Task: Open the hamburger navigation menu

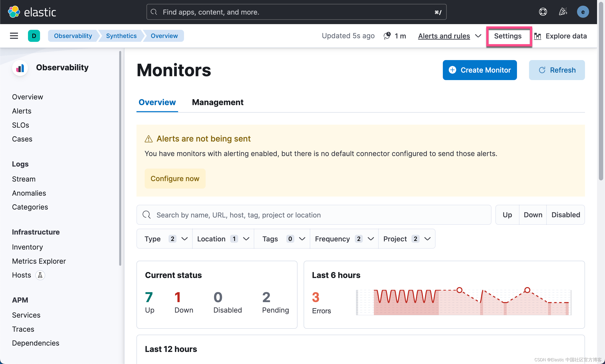Action: [x=14, y=36]
